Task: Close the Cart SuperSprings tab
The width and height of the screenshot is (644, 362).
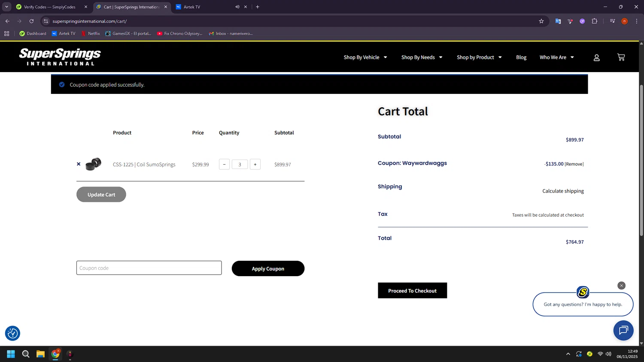Action: click(166, 7)
